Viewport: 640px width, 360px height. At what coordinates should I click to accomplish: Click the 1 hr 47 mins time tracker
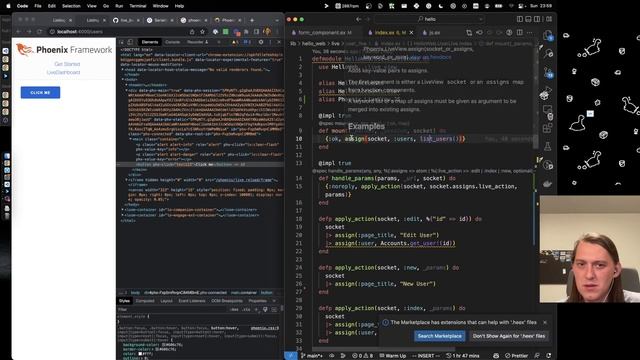click(x=462, y=356)
